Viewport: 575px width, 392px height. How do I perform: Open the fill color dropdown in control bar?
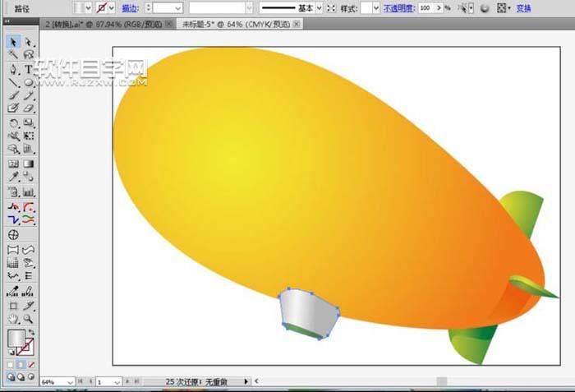tap(89, 7)
